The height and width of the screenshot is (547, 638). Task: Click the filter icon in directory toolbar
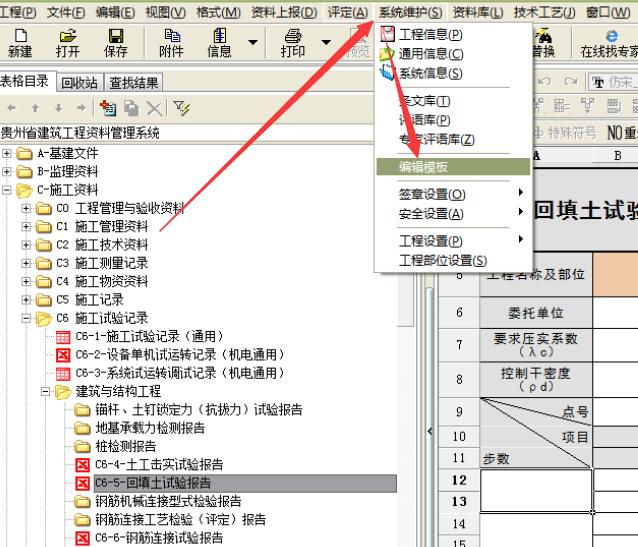[181, 108]
